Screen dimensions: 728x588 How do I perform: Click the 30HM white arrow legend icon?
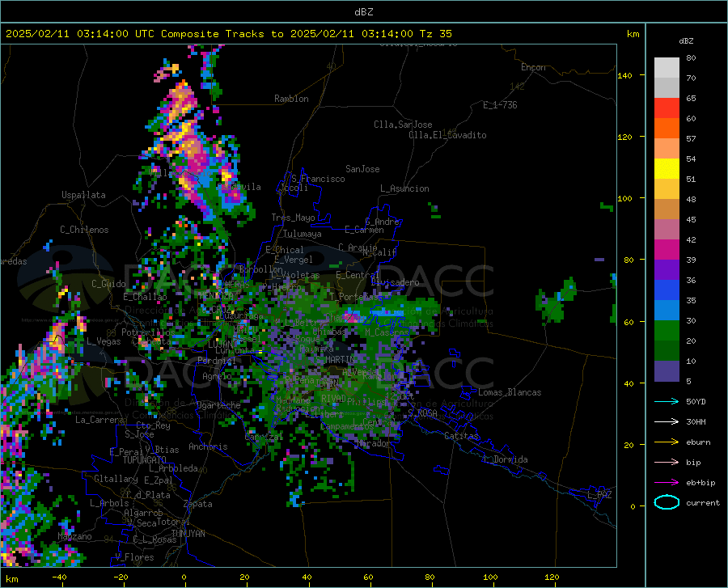coord(667,422)
